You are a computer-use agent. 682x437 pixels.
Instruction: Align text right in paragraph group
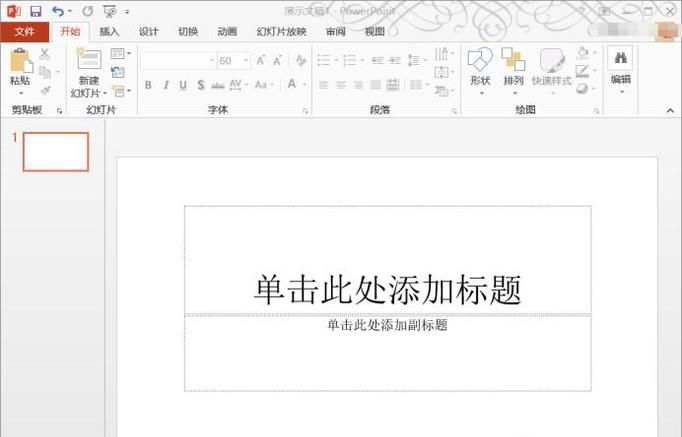[358, 85]
